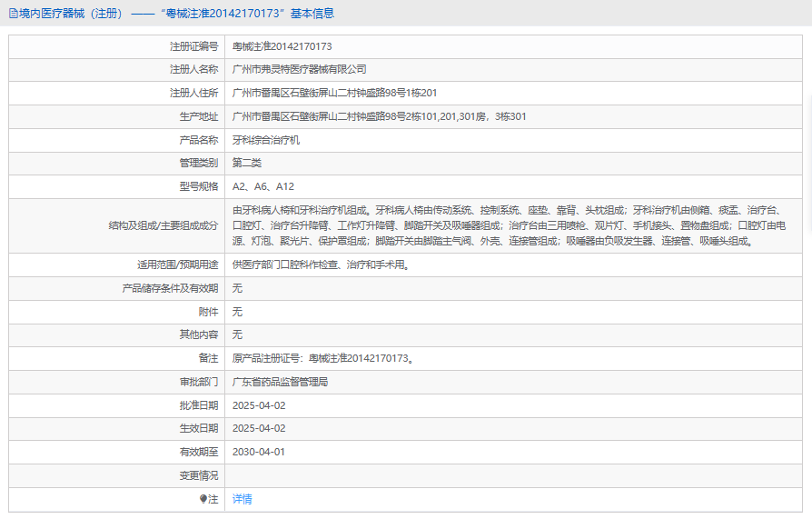
Task: Open the 详情 link
Action: 242,499
